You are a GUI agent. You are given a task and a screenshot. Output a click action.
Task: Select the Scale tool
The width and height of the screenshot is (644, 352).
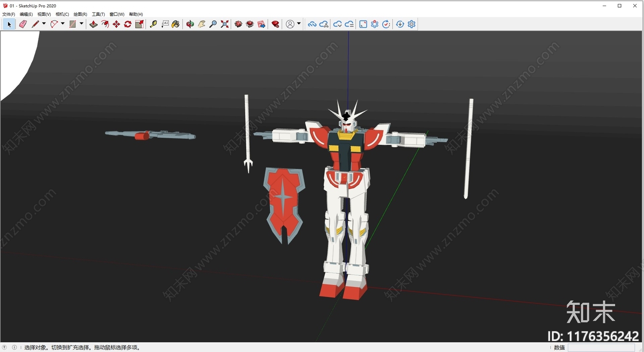coord(139,24)
